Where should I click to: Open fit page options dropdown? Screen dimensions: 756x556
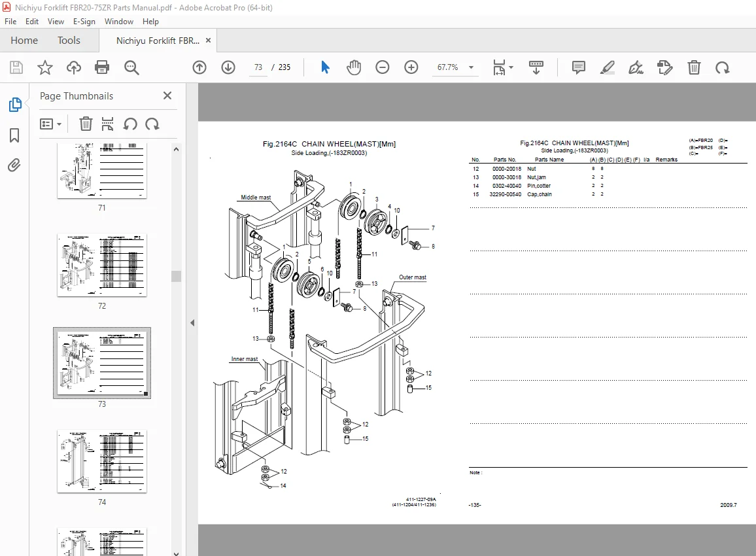click(x=503, y=67)
